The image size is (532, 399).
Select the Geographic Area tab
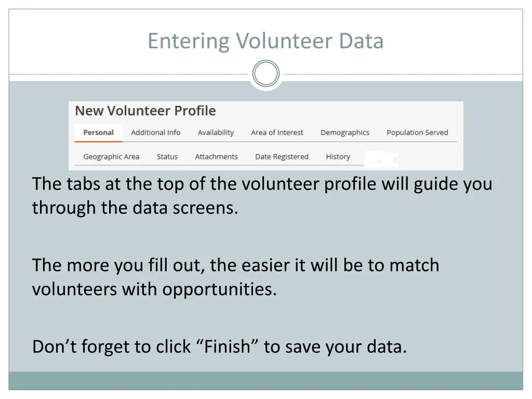(x=111, y=157)
